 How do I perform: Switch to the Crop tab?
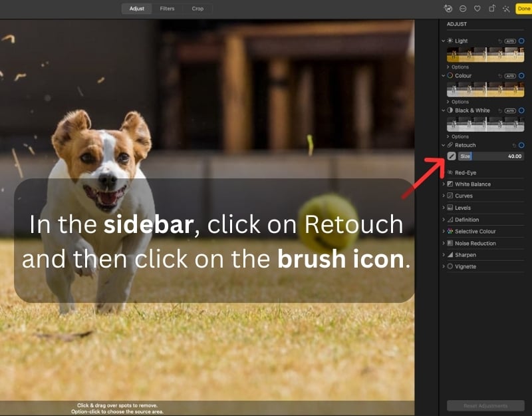pyautogui.click(x=198, y=9)
